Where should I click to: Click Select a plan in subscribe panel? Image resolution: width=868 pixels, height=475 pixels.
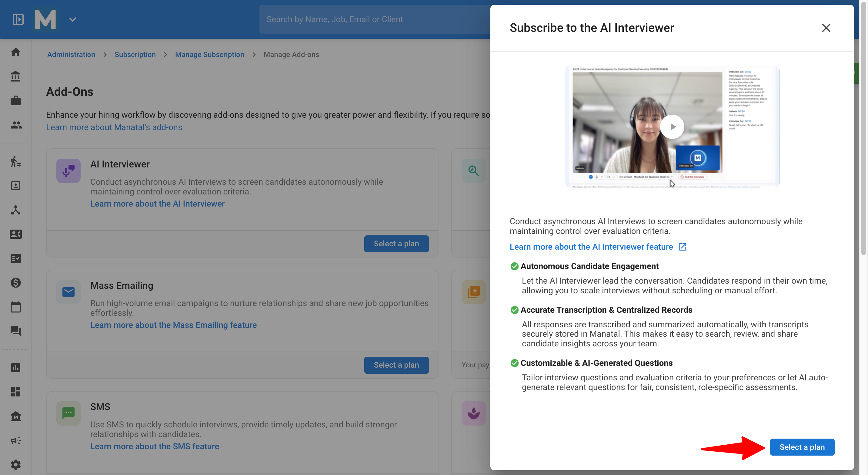point(802,447)
